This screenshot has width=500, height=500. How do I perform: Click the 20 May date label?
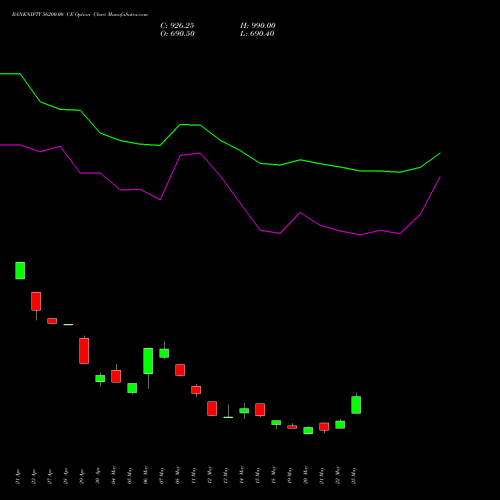point(306,475)
